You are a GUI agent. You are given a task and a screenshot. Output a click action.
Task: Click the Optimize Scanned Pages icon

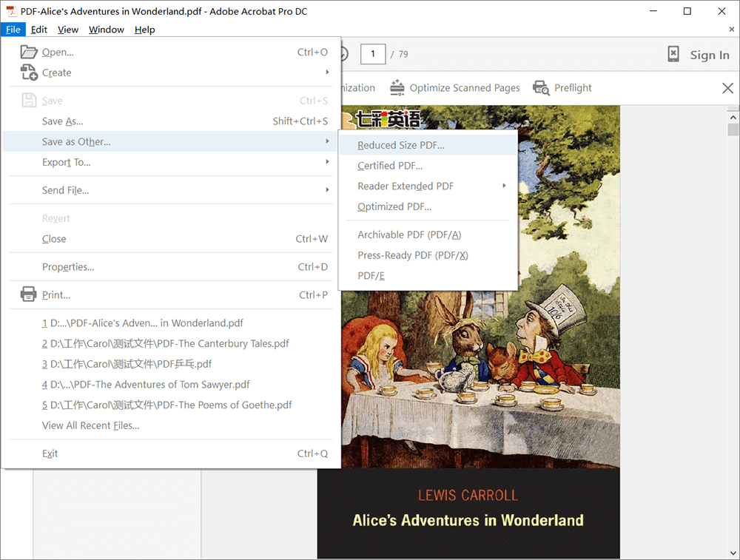click(x=397, y=87)
